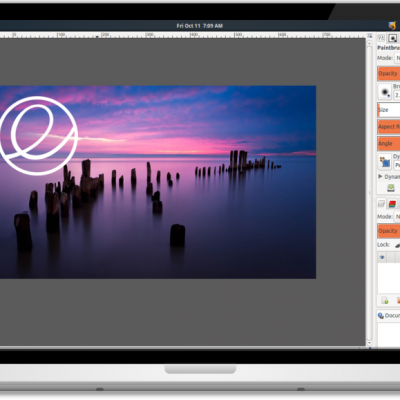Switch to the Layers tab
Image resolution: width=400 pixels, height=400 pixels.
click(381, 204)
